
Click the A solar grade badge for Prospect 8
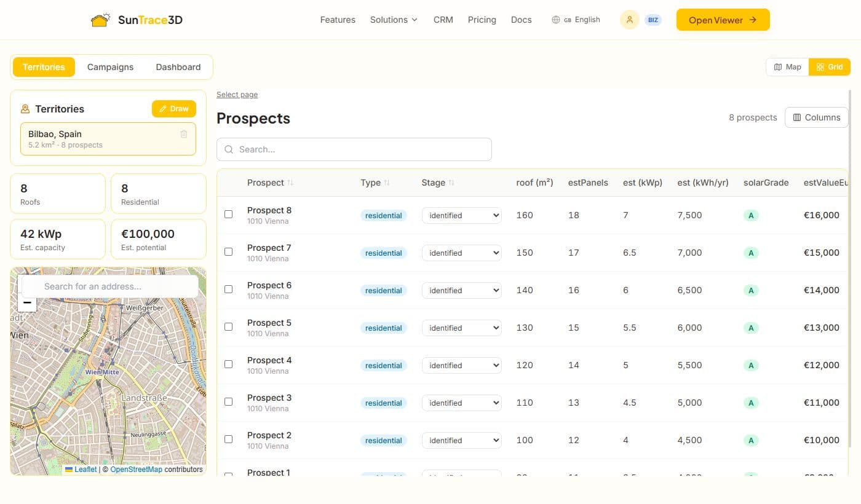(x=750, y=216)
